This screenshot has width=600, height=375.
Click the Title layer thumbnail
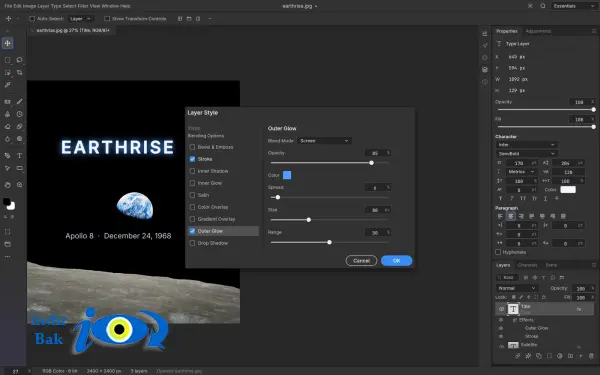(x=513, y=309)
